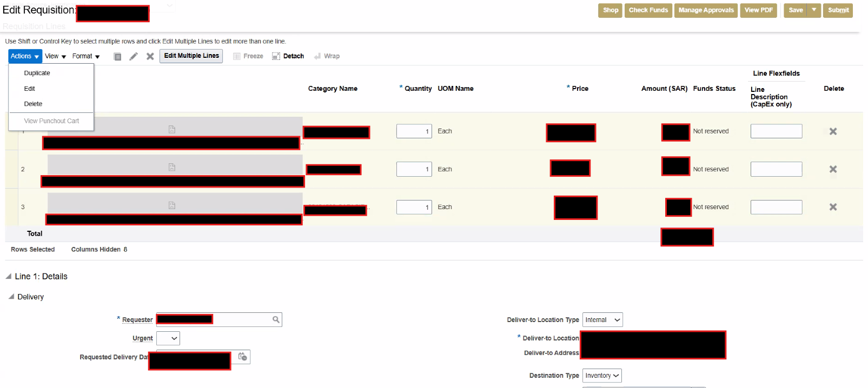
Task: Click the UOM Name column header
Action: (x=455, y=89)
